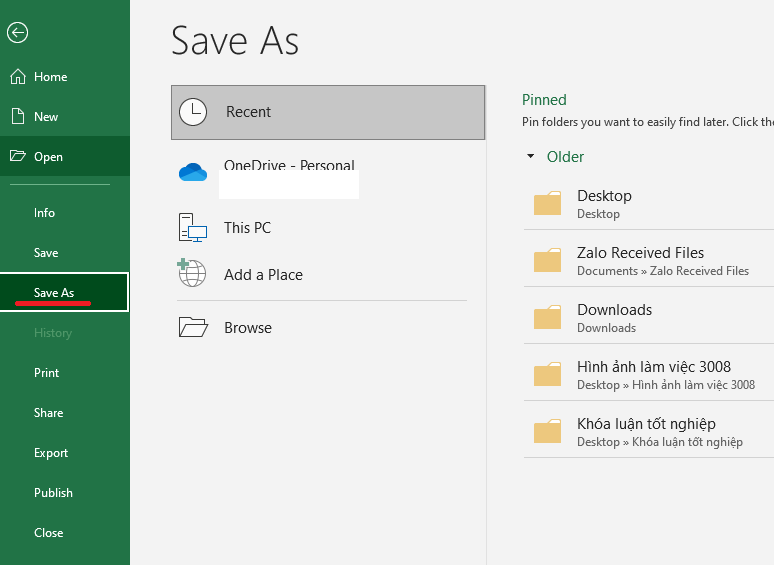774x565 pixels.
Task: Click the Recent clock icon
Action: (x=193, y=112)
